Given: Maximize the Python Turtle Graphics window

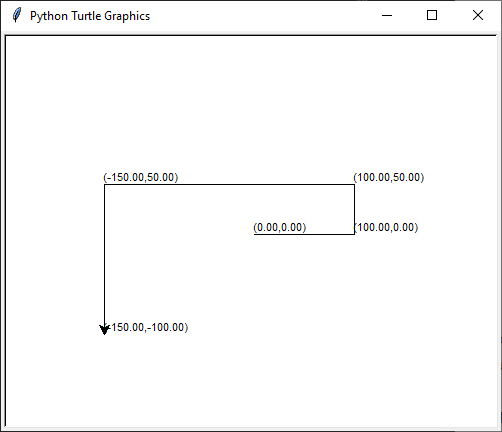Looking at the screenshot, I should click(x=432, y=15).
